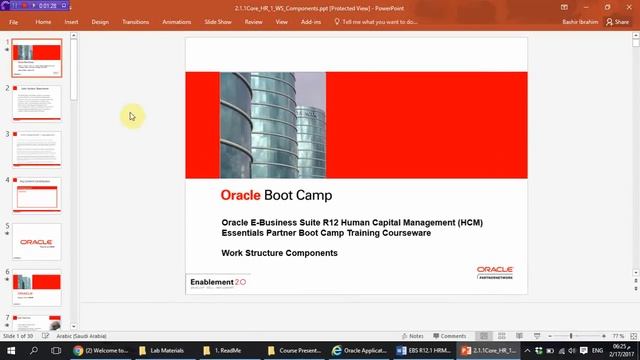Viewport: 640px width, 360px height.
Task: Click the Share button
Action: [x=618, y=22]
